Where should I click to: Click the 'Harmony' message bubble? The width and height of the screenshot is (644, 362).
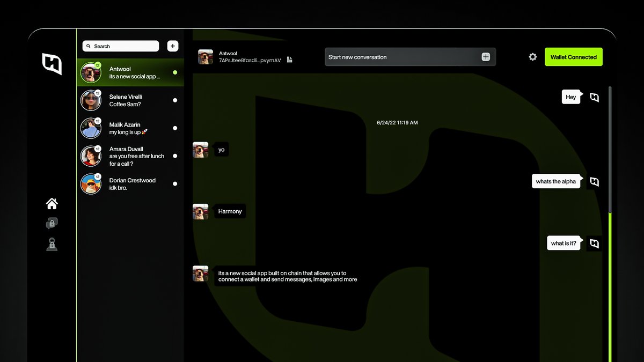click(x=230, y=211)
